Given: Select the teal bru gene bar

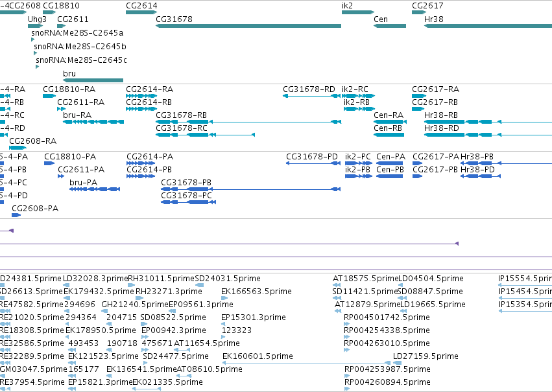Looking at the screenshot, I should pos(93,80).
